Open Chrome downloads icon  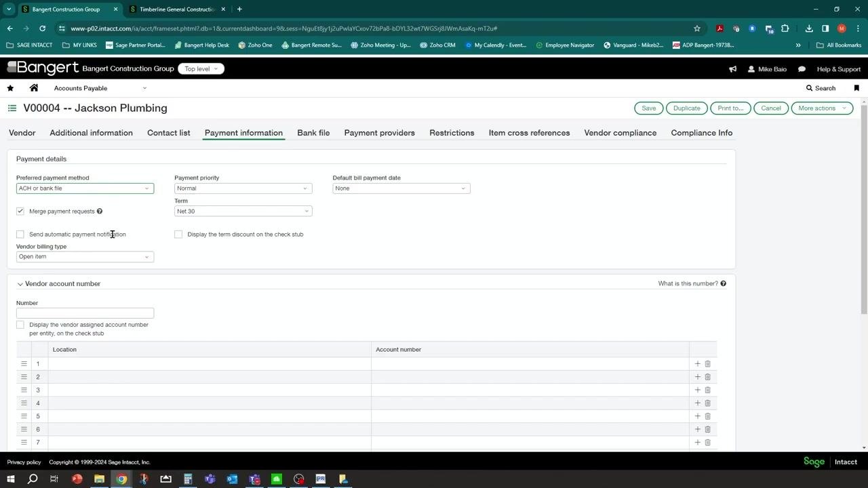pyautogui.click(x=809, y=28)
